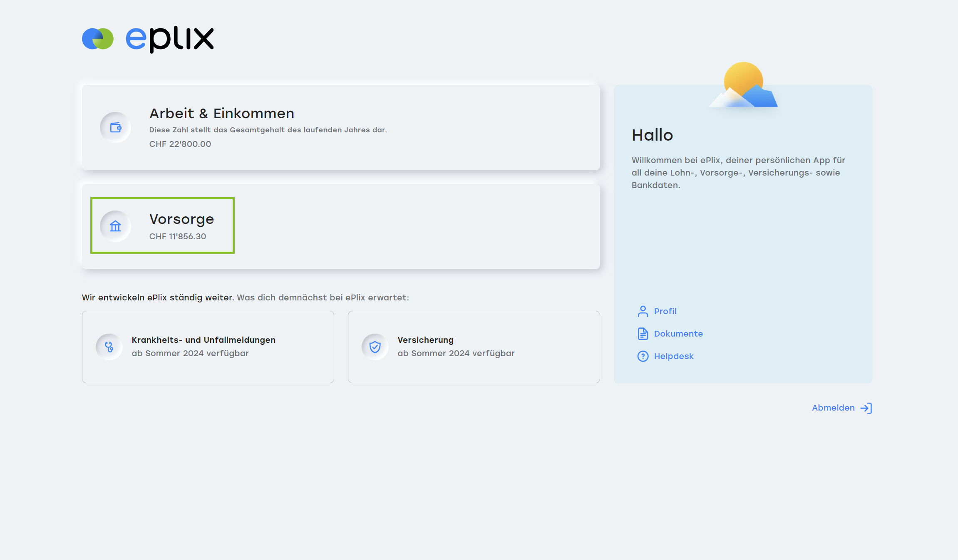This screenshot has width=958, height=560.
Task: Open the Arbeit & Einkommen heading
Action: (x=222, y=113)
